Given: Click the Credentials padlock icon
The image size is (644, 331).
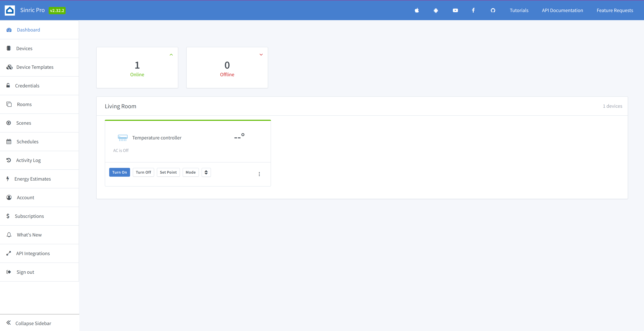Looking at the screenshot, I should pos(8,85).
